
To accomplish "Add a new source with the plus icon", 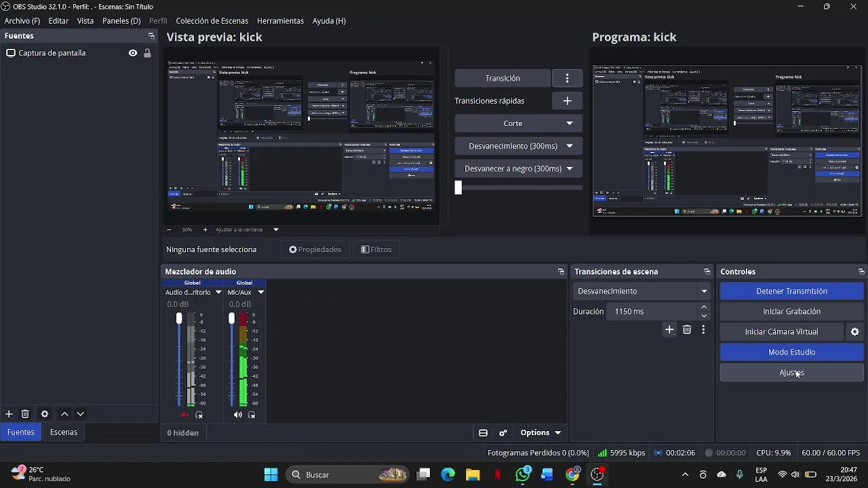I will coord(9,414).
